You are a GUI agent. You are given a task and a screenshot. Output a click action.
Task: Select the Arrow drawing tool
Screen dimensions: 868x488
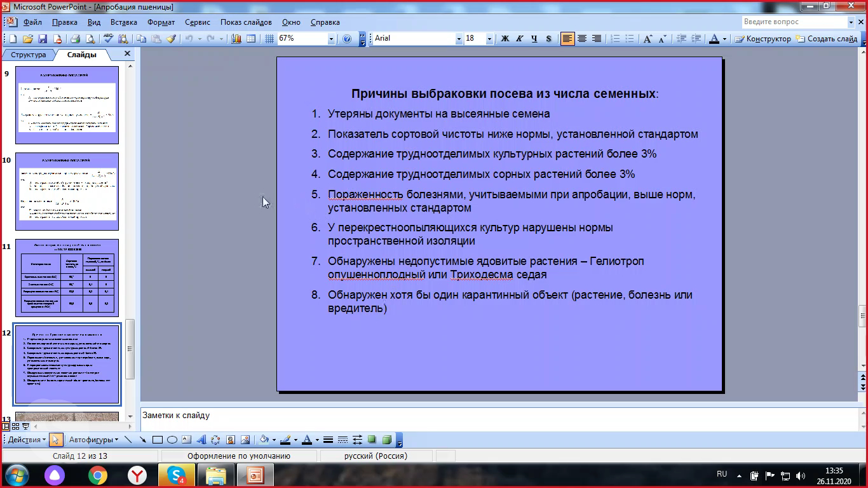[143, 439]
